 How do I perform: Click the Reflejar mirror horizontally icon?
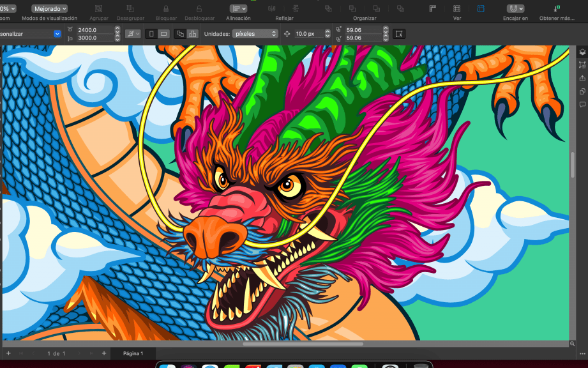coord(273,8)
